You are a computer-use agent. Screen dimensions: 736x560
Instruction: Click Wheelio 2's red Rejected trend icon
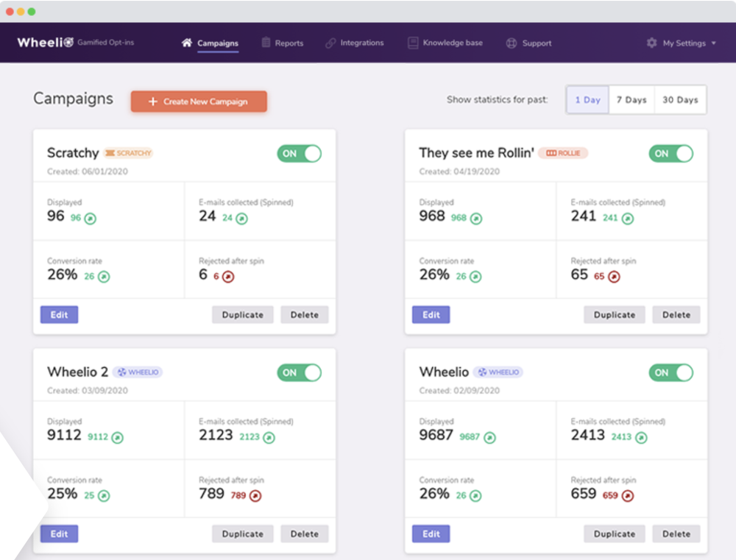(x=255, y=496)
